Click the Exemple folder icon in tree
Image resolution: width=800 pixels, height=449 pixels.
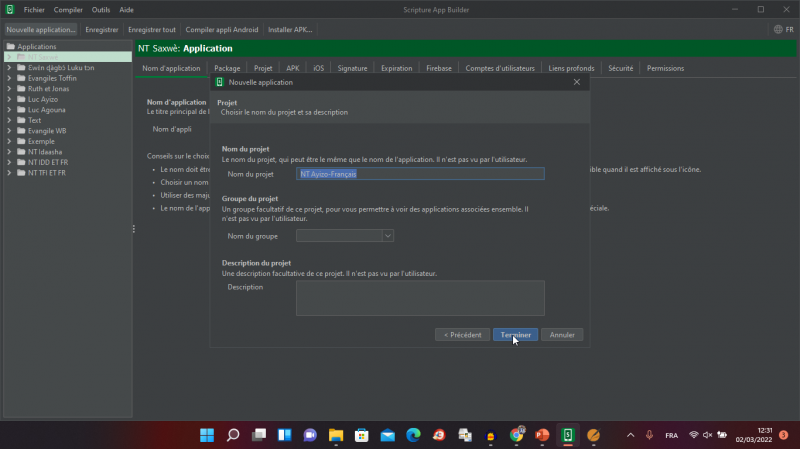point(21,141)
